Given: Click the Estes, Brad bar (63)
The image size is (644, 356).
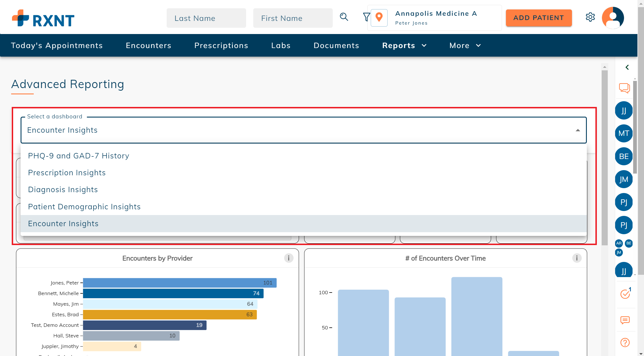Looking at the screenshot, I should (170, 315).
